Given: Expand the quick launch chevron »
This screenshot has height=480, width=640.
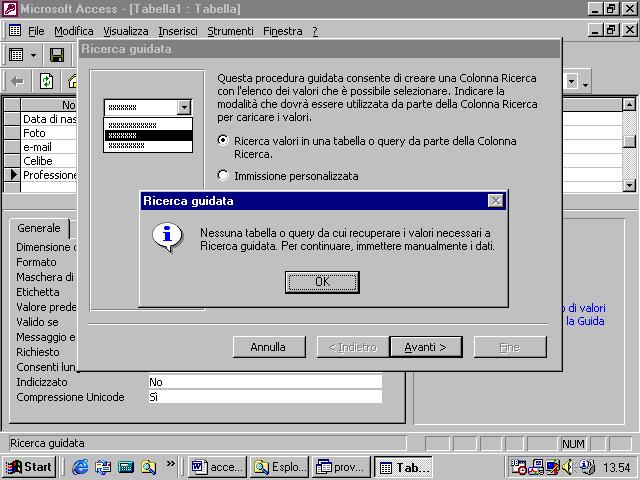Looking at the screenshot, I should pos(171,463).
